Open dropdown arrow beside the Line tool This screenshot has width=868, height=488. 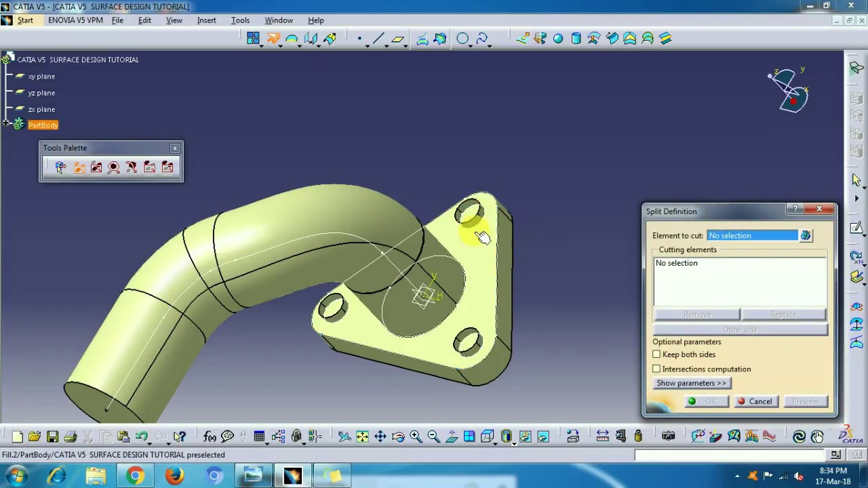(x=387, y=45)
